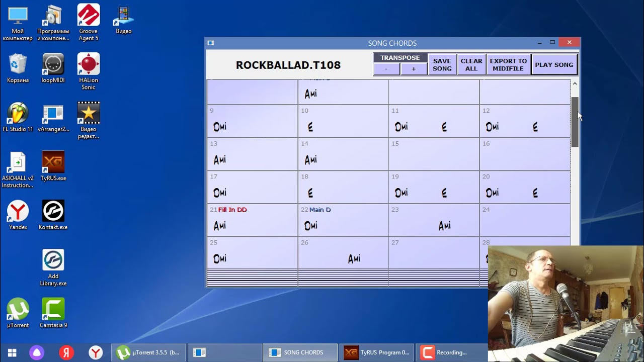This screenshot has width=644, height=362.
Task: Open the µTorrent desktop shortcut
Action: 18,313
